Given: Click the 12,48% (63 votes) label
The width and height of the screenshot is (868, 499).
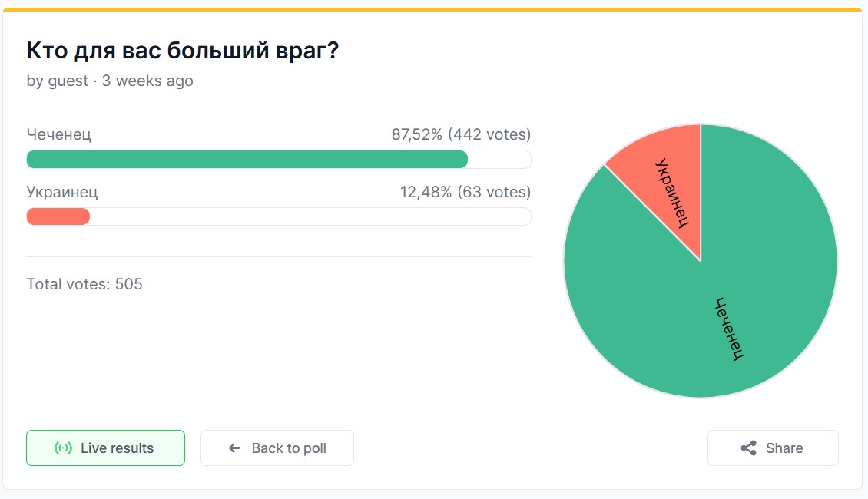Looking at the screenshot, I should tap(465, 192).
